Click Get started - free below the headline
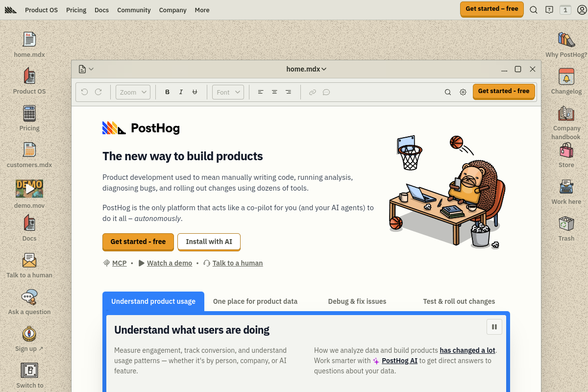The width and height of the screenshot is (588, 392). (138, 242)
